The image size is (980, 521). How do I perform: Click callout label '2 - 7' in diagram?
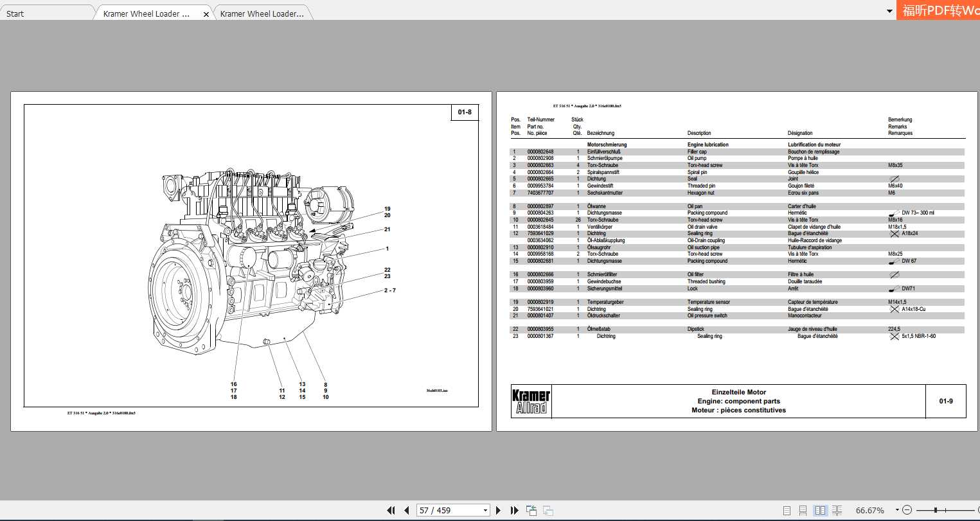[390, 290]
